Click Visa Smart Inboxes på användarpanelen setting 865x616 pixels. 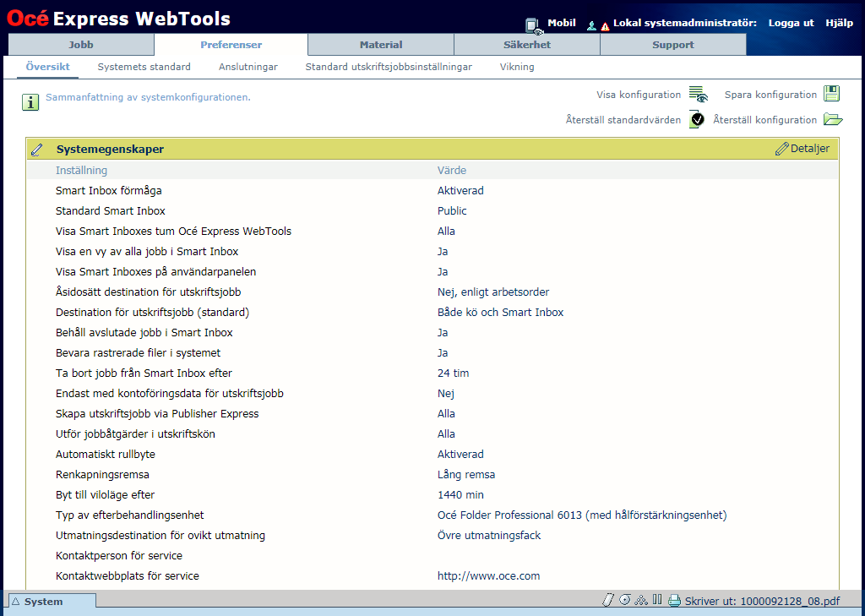point(155,271)
